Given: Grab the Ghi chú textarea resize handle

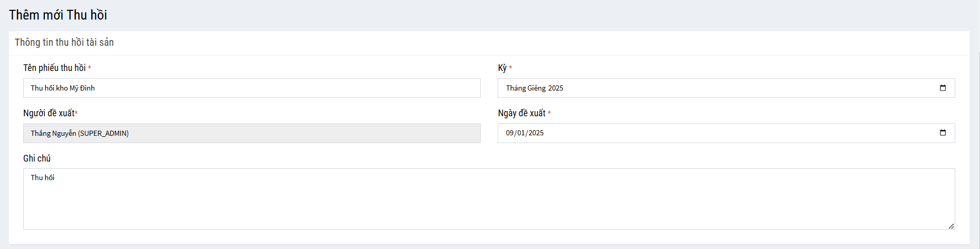Looking at the screenshot, I should point(951,226).
